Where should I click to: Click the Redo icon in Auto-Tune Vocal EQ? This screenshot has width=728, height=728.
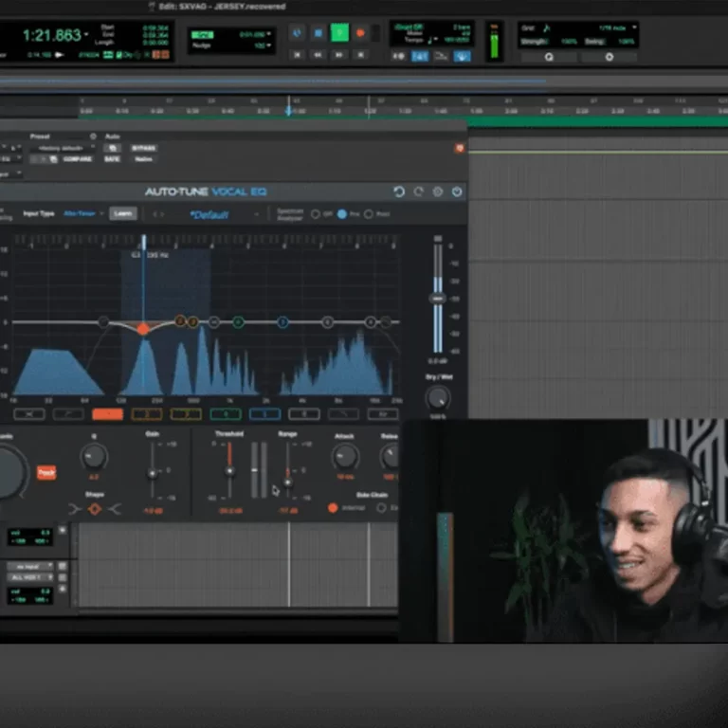[x=418, y=191]
